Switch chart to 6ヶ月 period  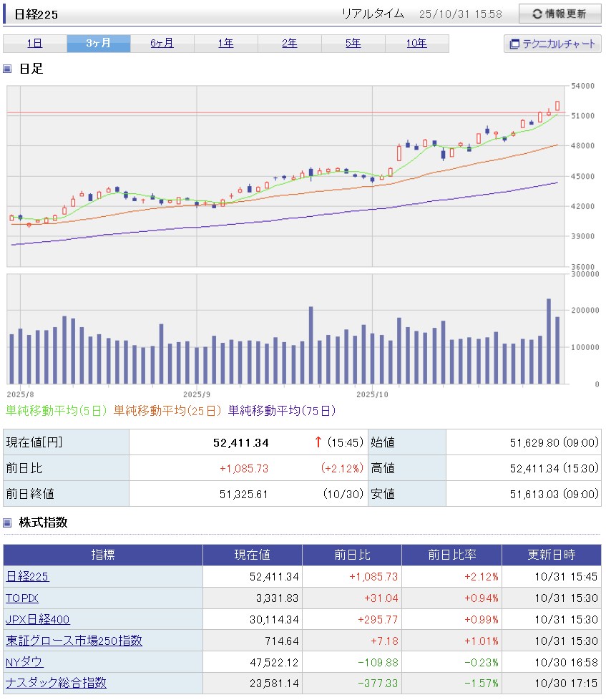click(x=162, y=44)
